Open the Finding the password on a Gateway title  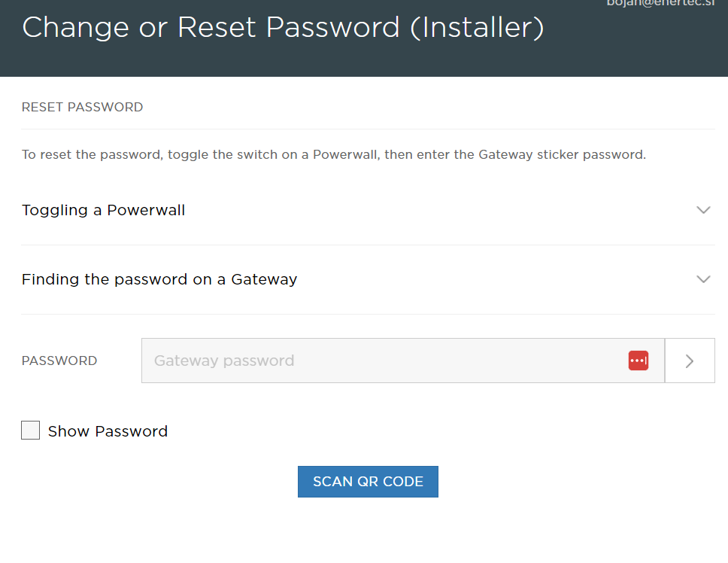click(x=159, y=279)
